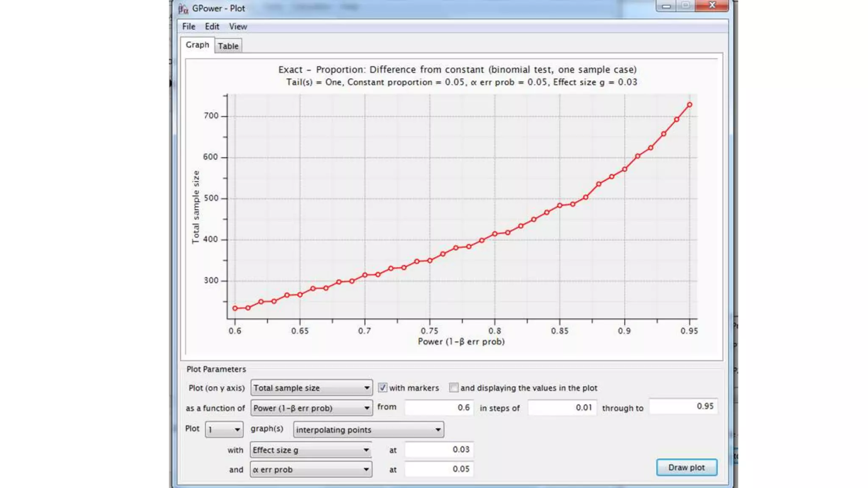Open the Edit menu
The image size is (868, 488).
(212, 26)
